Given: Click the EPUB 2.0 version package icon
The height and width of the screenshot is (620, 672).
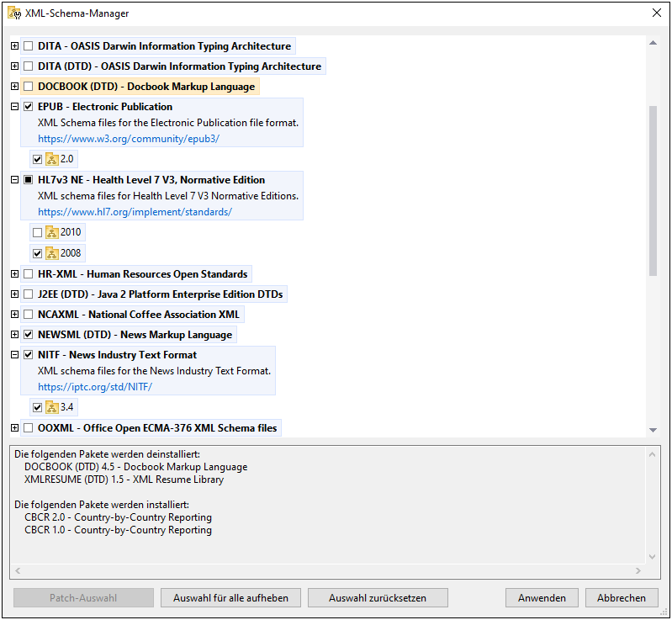Looking at the screenshot, I should [x=52, y=159].
